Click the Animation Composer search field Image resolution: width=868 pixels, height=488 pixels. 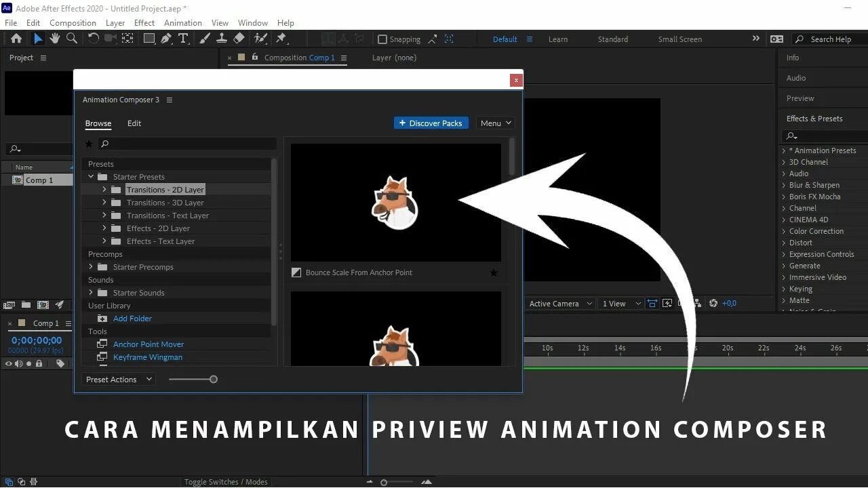click(187, 144)
